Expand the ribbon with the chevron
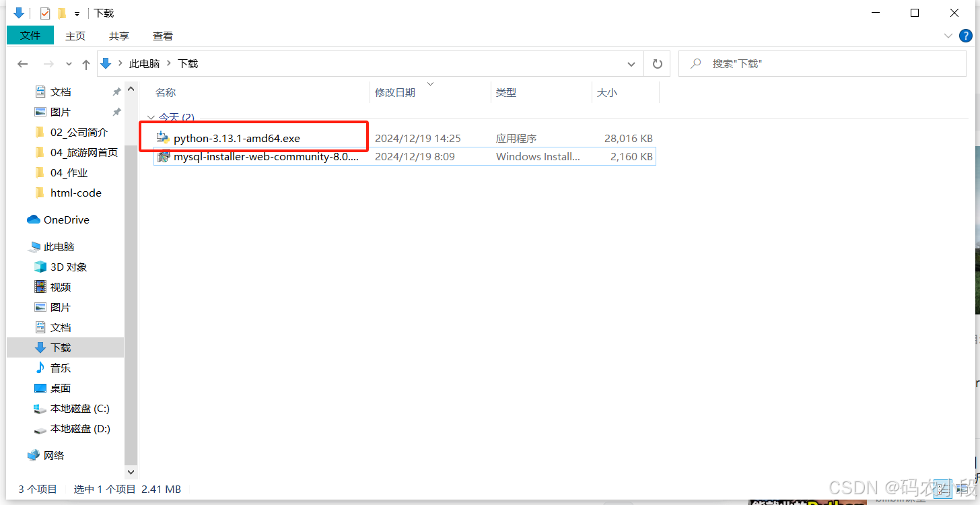980x505 pixels. tap(948, 36)
